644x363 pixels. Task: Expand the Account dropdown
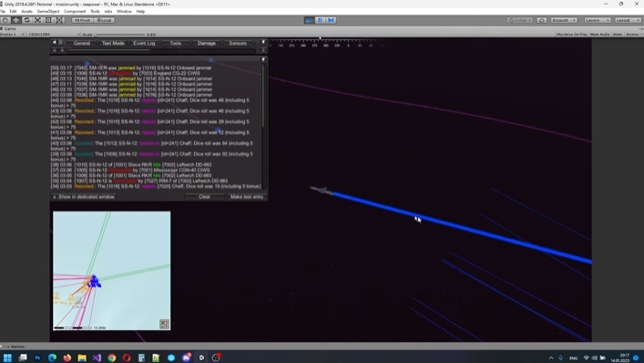(x=564, y=20)
